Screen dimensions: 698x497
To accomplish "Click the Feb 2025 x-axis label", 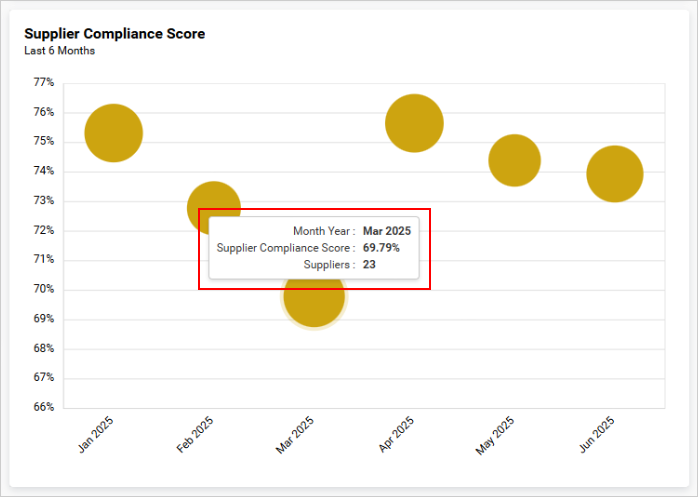I will tap(197, 435).
